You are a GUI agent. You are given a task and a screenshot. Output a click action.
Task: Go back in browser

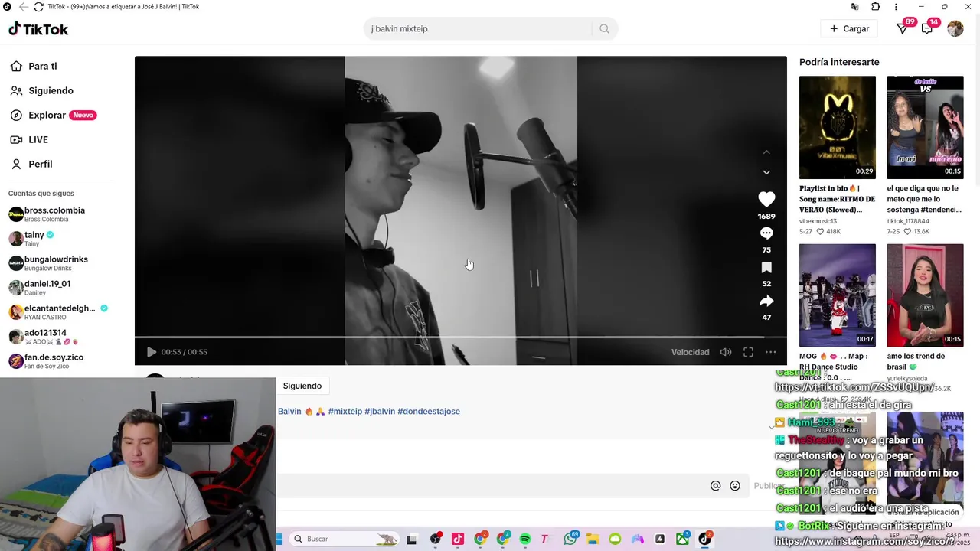click(23, 7)
